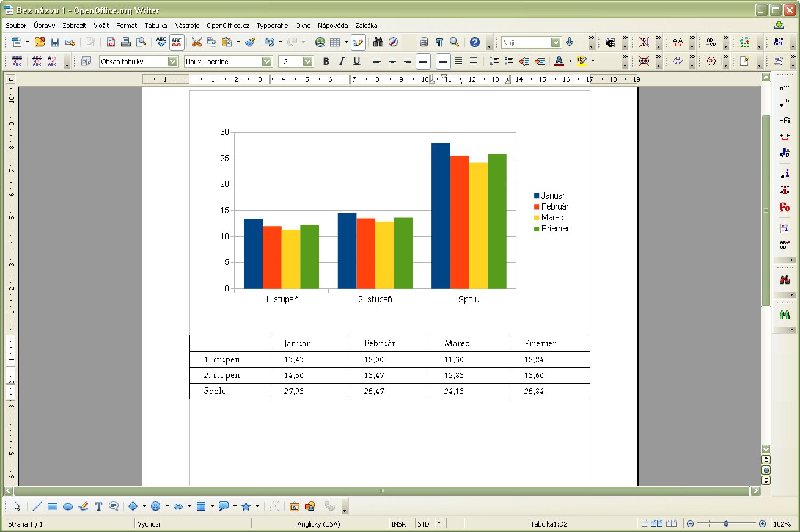Viewport: 800px width, 532px height.
Task: Export directly as PDF
Action: [x=111, y=42]
